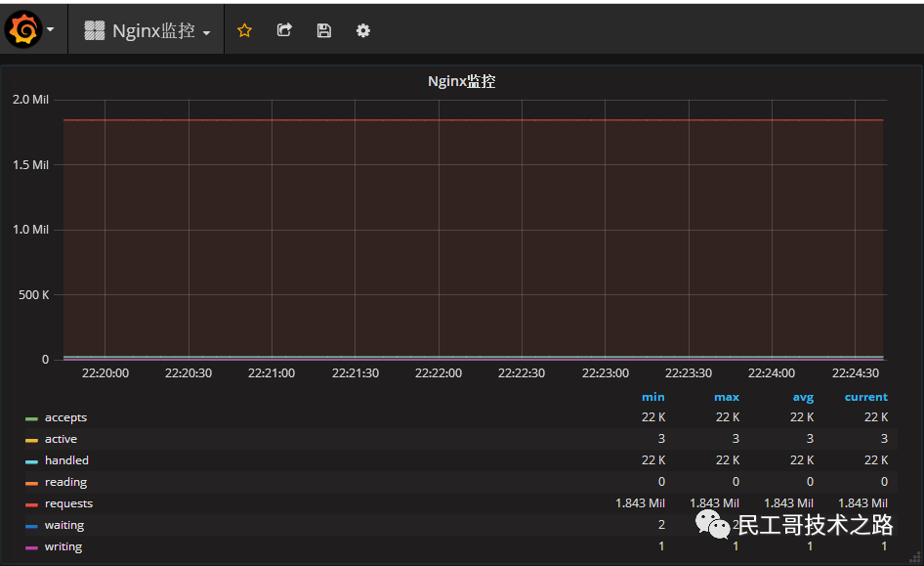924x566 pixels.
Task: Click the 22:22:00 time axis label
Action: [x=438, y=373]
